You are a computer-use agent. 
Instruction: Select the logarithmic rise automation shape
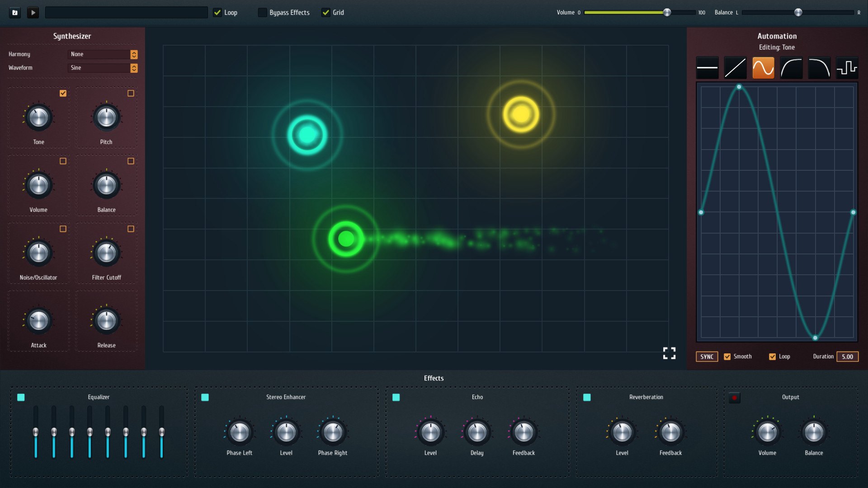792,68
